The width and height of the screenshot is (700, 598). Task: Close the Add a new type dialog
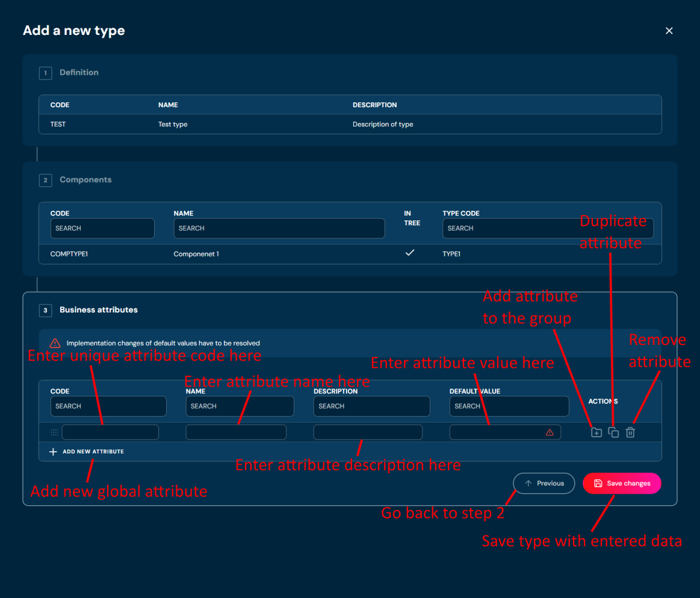[669, 31]
